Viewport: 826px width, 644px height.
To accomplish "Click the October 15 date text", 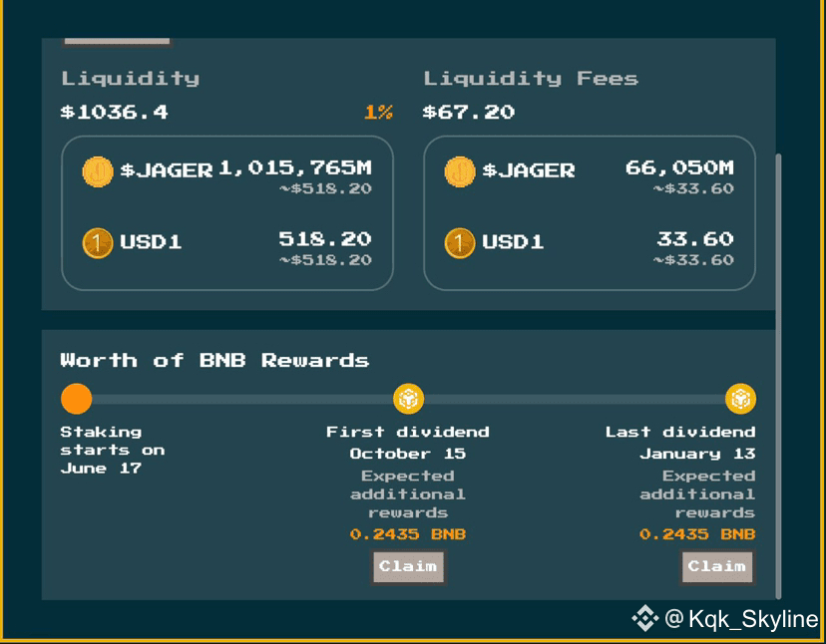I will 408,454.
